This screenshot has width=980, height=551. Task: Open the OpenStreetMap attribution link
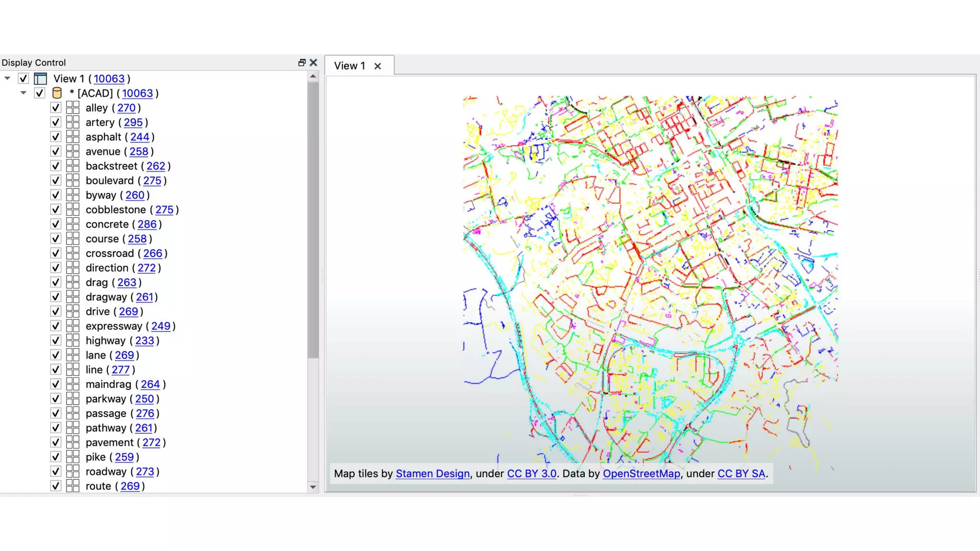(x=641, y=474)
